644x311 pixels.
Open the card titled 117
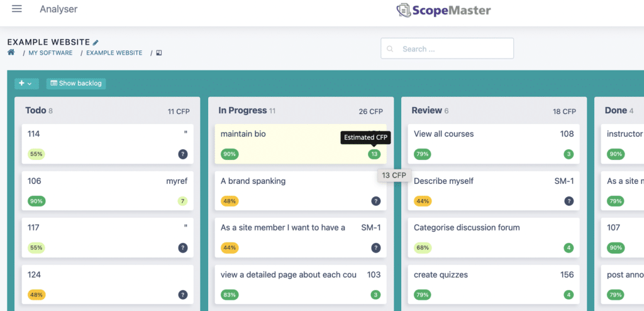pos(107,238)
